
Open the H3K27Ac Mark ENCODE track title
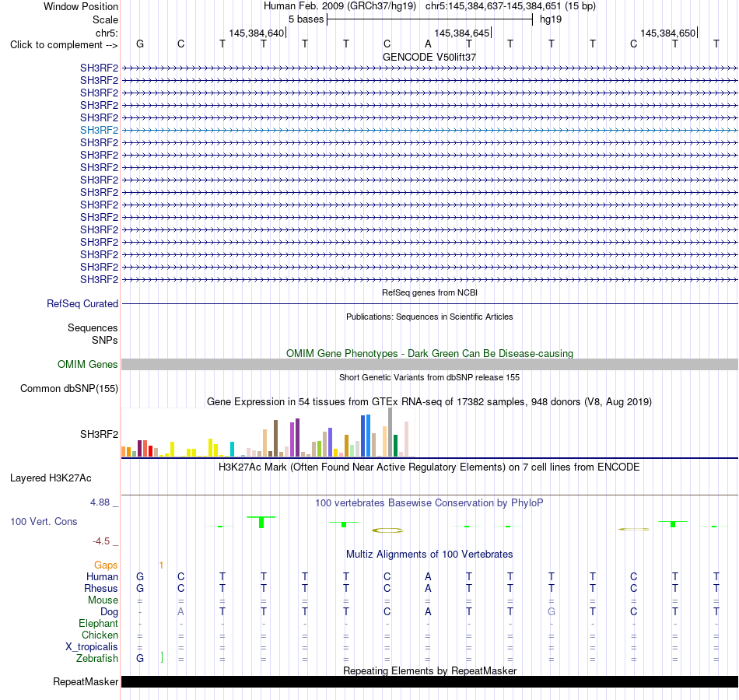(429, 467)
